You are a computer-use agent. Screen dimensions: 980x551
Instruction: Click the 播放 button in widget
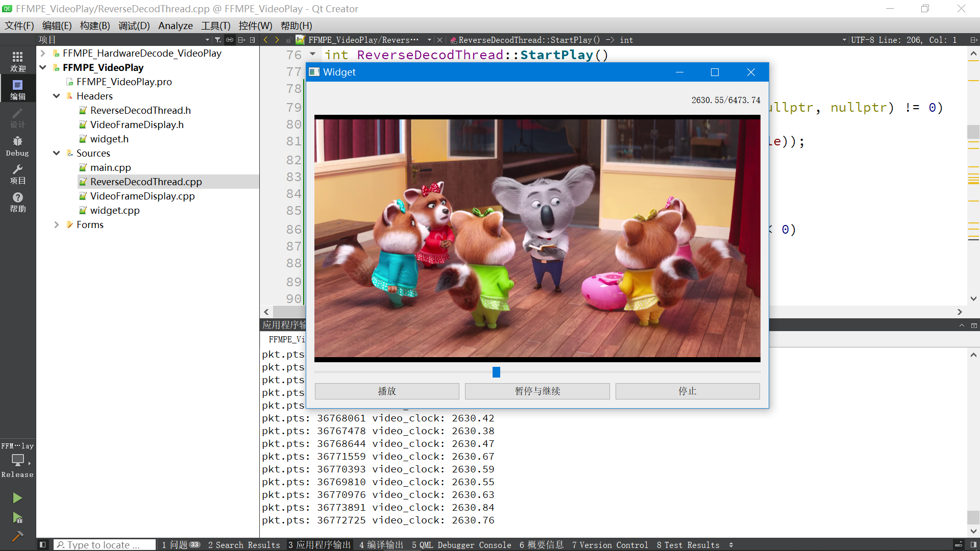click(x=387, y=391)
